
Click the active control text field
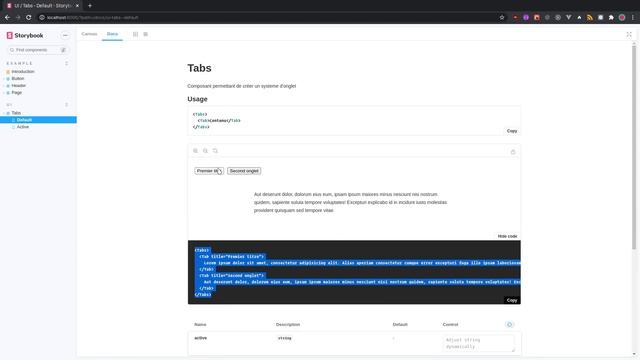(x=478, y=343)
